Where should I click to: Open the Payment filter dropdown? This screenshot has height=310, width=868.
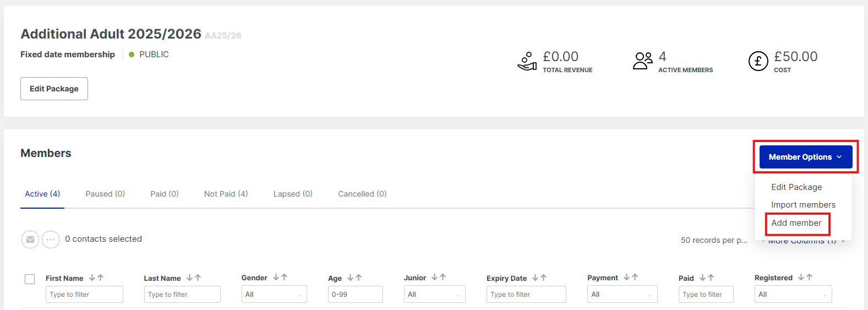point(622,295)
